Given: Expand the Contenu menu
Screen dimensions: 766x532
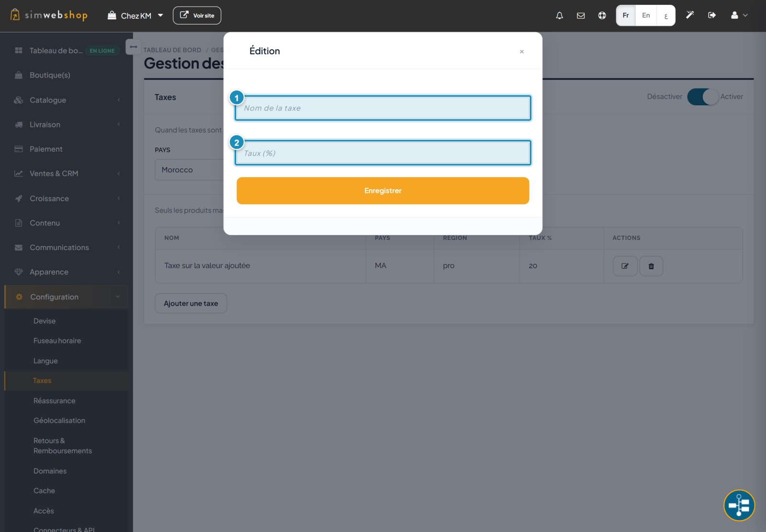Looking at the screenshot, I should pyautogui.click(x=67, y=223).
